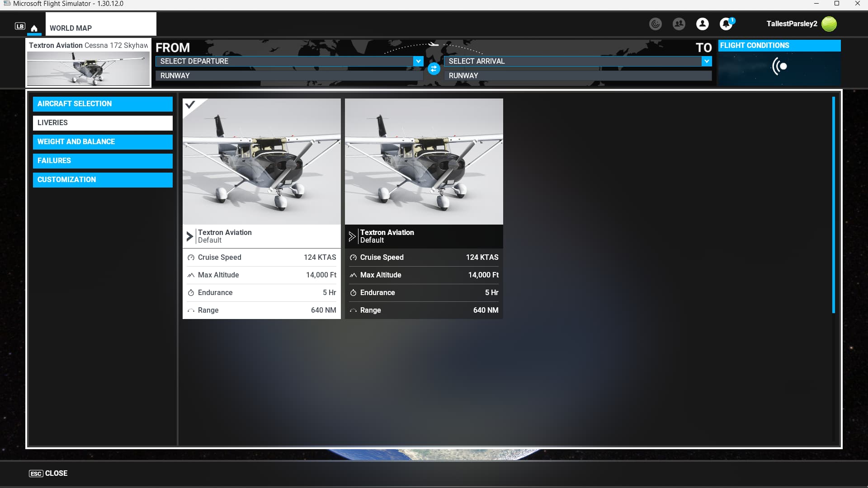Click TallestParsley2 green avatar icon

(829, 24)
